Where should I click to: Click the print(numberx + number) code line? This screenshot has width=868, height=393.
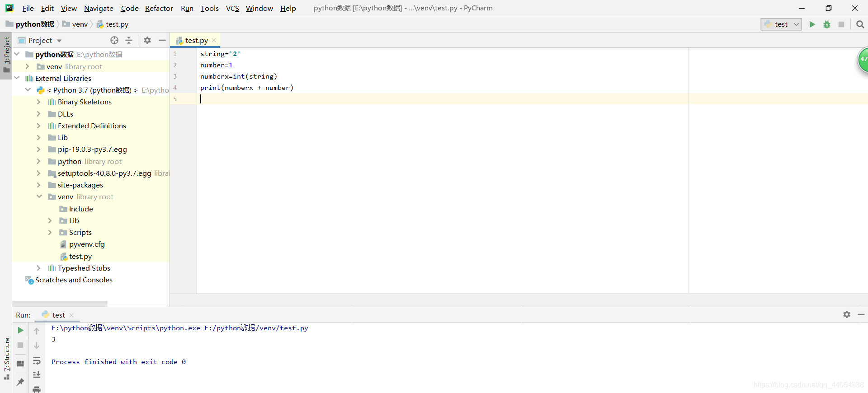(247, 88)
